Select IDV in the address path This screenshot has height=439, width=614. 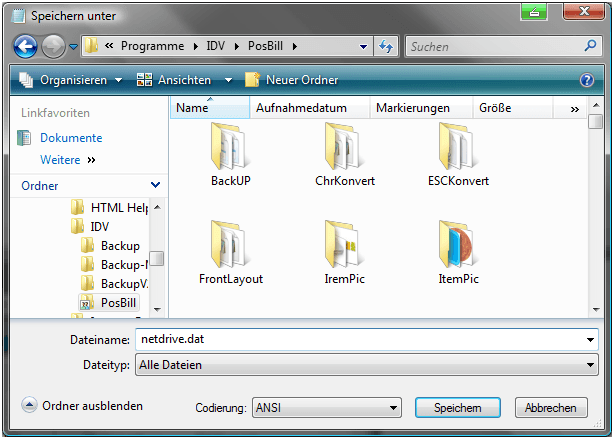pos(215,46)
